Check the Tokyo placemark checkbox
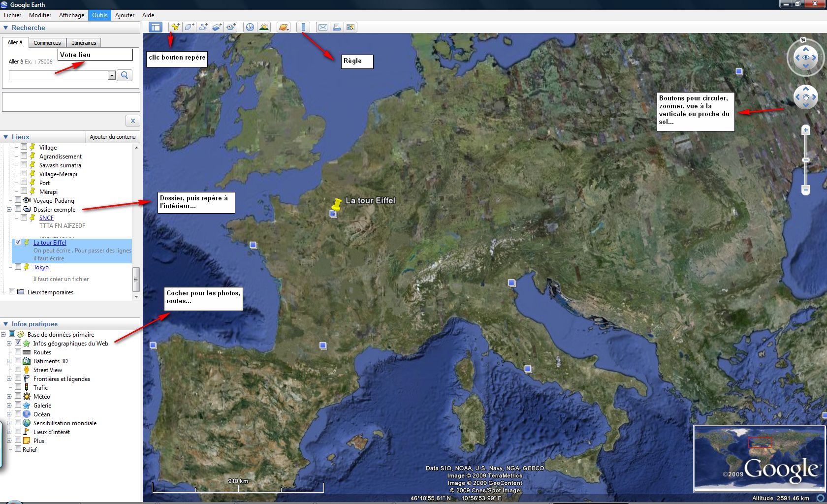This screenshot has width=827, height=504. (18, 267)
